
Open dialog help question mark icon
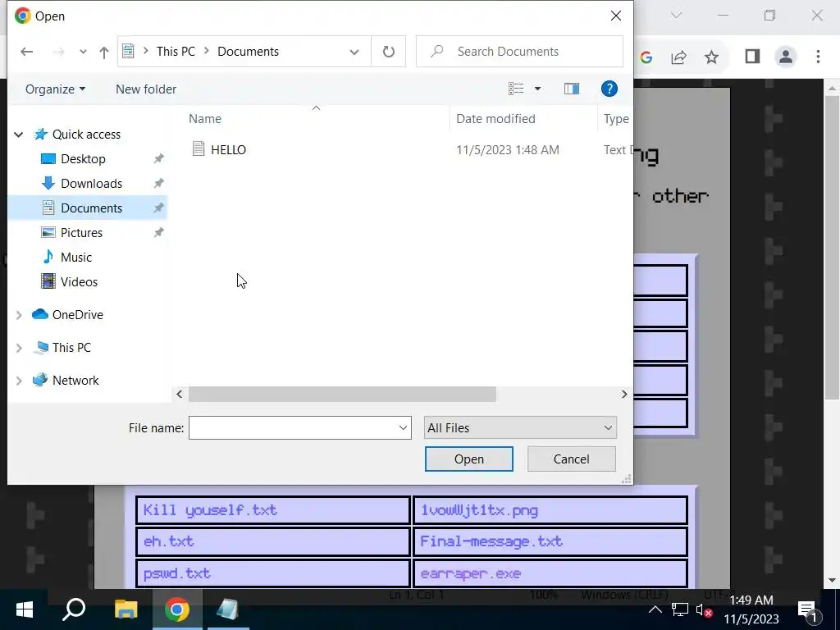[609, 89]
